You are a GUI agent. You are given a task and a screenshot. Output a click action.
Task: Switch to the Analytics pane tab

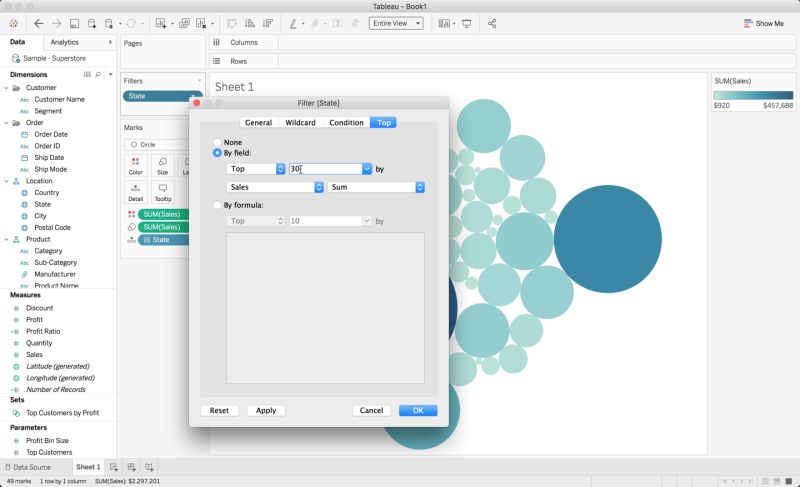tap(65, 42)
